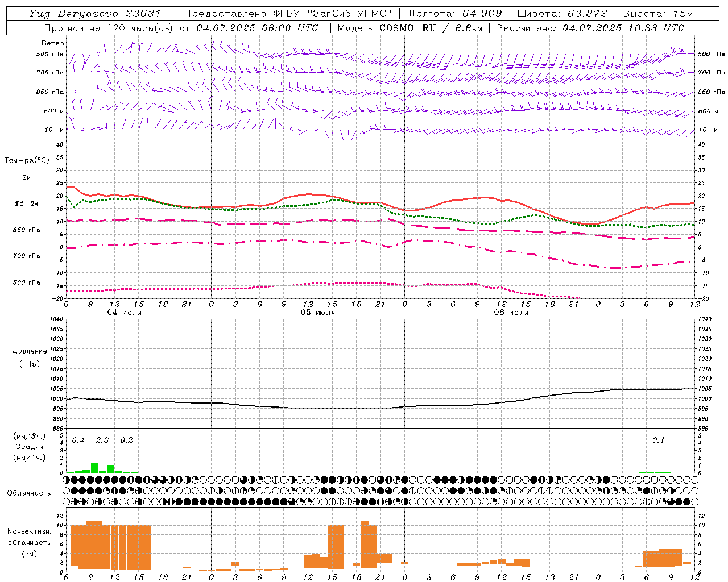Click the 0.2 precipitation amount value
Image resolution: width=728 pixels, height=582 pixels.
coord(126,440)
